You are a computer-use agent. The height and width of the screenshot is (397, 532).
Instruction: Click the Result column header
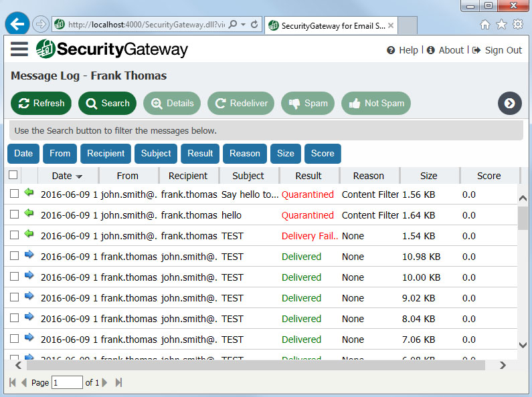pyautogui.click(x=308, y=176)
